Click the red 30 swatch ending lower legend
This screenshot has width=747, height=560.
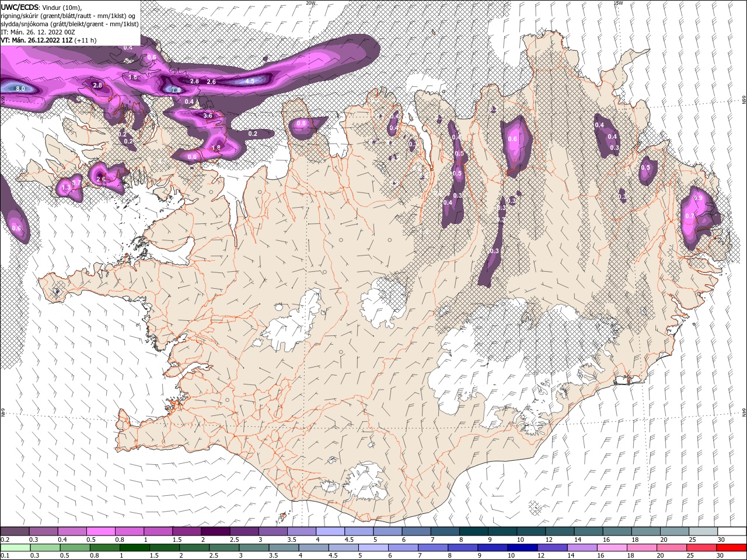732,548
